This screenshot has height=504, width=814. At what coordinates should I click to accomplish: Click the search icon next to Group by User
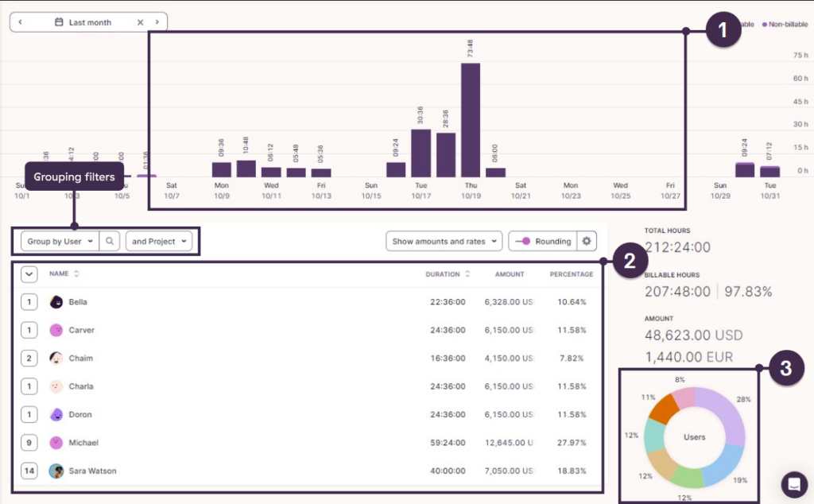(x=110, y=240)
